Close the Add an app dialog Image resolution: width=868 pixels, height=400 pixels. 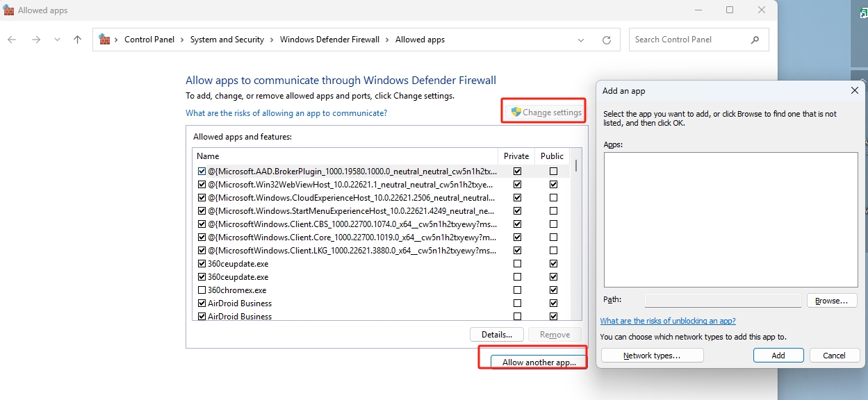coord(855,90)
